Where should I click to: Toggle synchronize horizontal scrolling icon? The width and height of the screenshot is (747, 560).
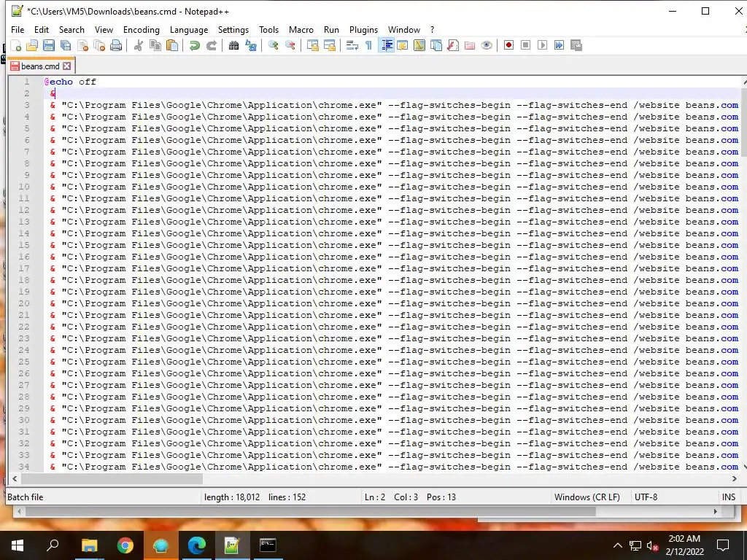(x=329, y=45)
